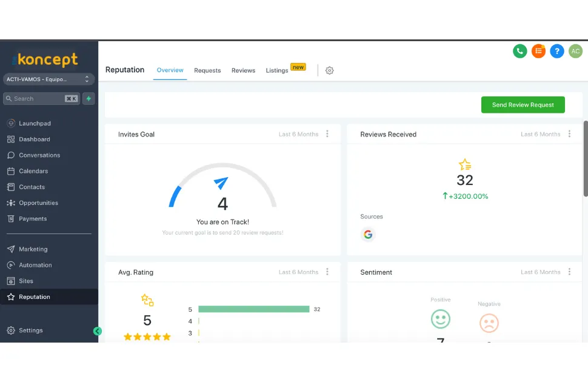The height and width of the screenshot is (382, 588).
Task: Open Avg. Rating three-dot menu
Action: pos(327,272)
